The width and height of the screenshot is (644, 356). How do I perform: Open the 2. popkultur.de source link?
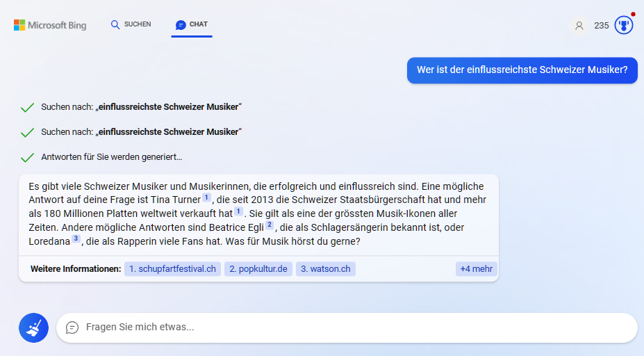tap(258, 269)
